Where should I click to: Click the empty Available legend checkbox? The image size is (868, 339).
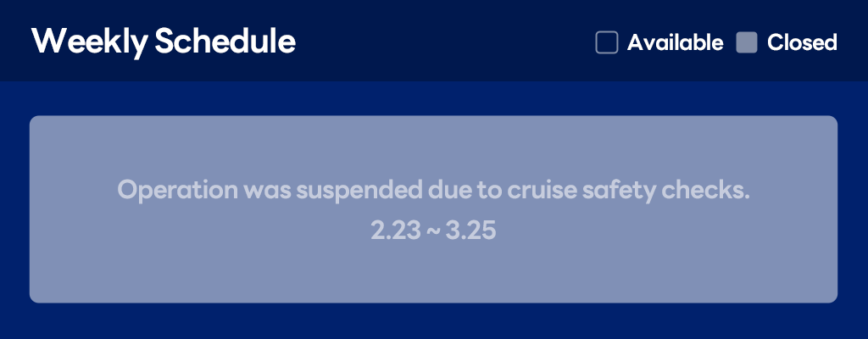606,42
